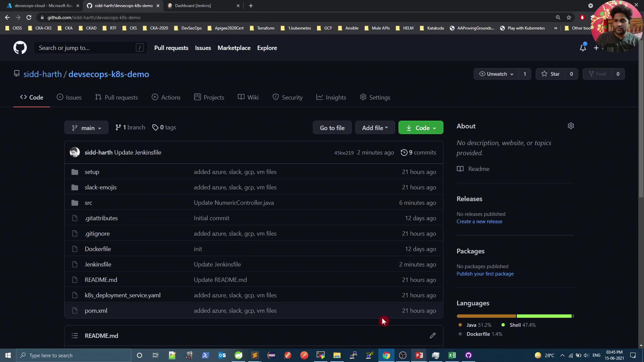Star the devsecops-k8s-demo repository

pyautogui.click(x=550, y=74)
